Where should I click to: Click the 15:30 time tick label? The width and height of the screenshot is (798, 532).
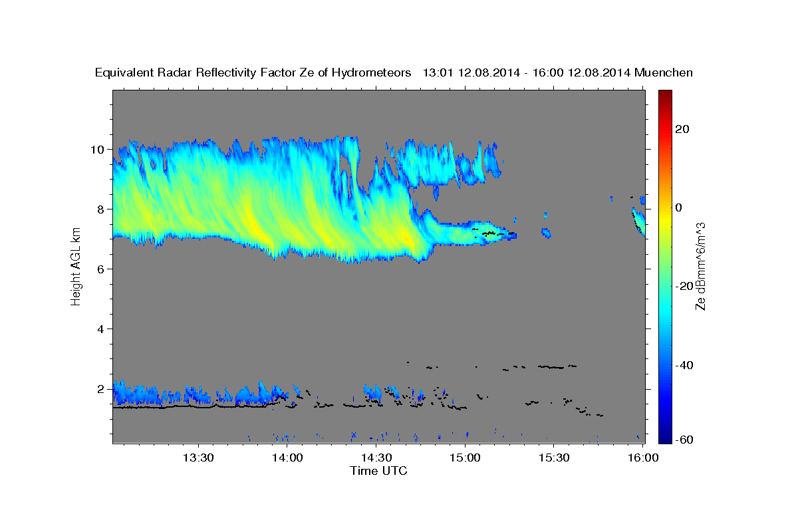click(554, 458)
